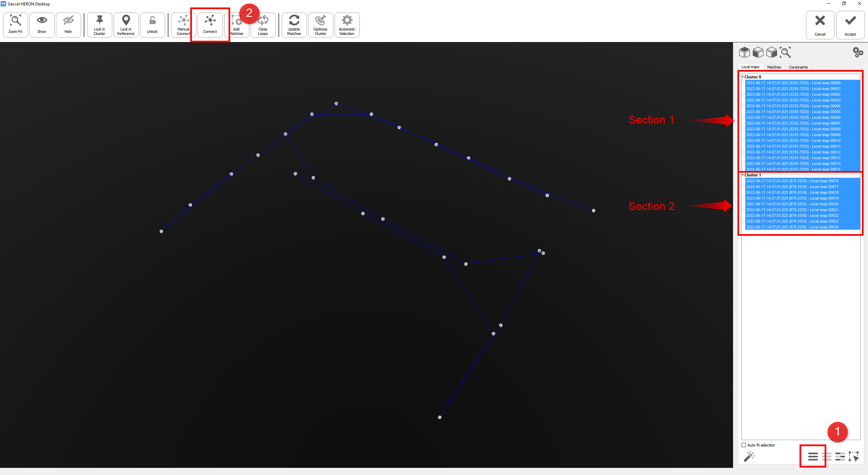
Task: Click the select-all list icon
Action: tap(813, 457)
